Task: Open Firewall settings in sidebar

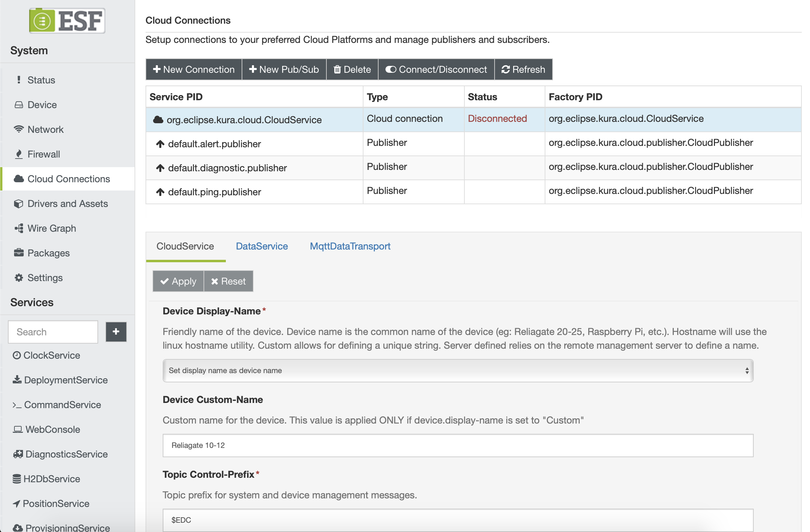Action: tap(44, 154)
